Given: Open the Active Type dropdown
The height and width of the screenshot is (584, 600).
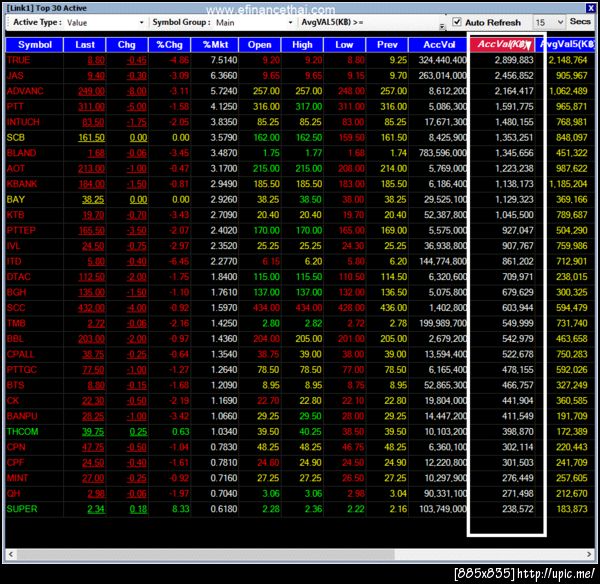Looking at the screenshot, I should (x=105, y=23).
